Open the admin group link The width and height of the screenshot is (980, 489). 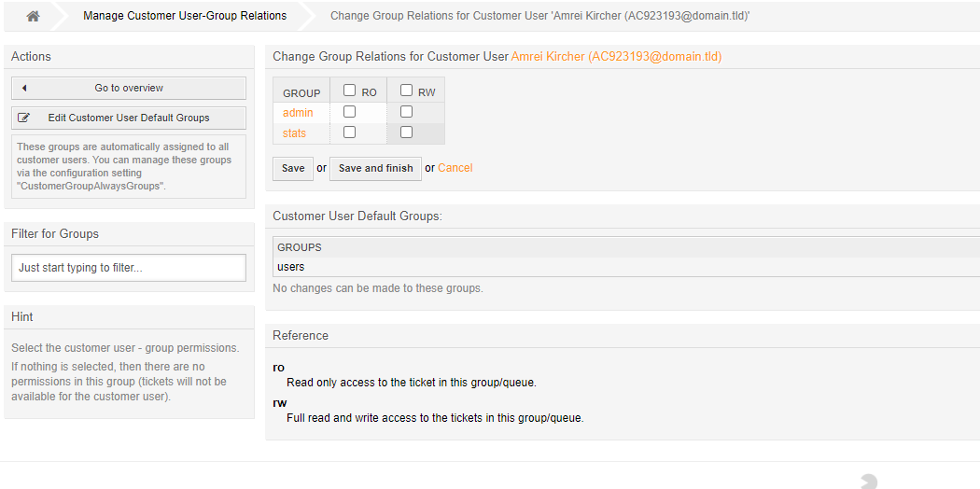click(x=298, y=113)
